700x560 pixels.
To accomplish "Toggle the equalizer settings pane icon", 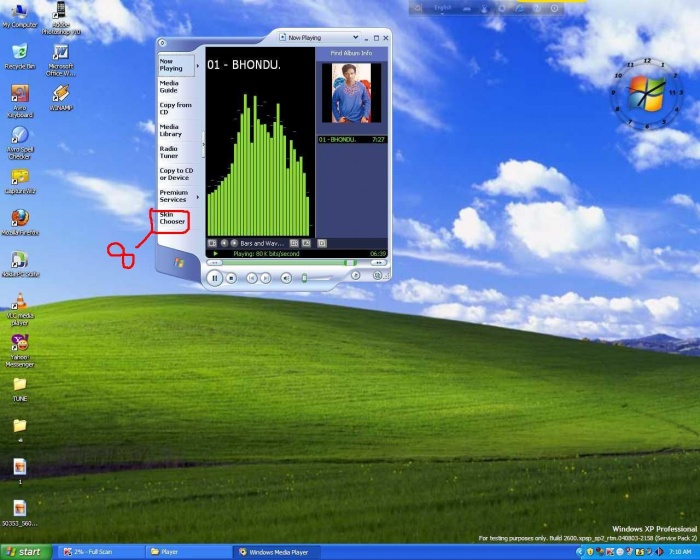I will (294, 243).
